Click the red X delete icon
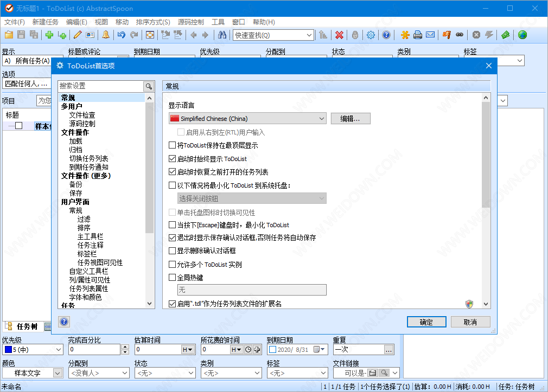548x392 pixels. 339,35
